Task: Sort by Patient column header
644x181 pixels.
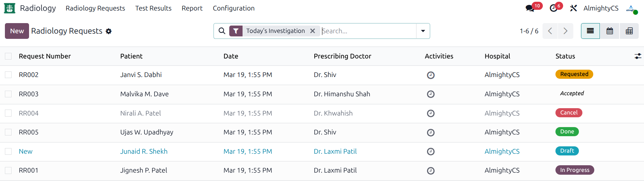Action: click(x=131, y=56)
